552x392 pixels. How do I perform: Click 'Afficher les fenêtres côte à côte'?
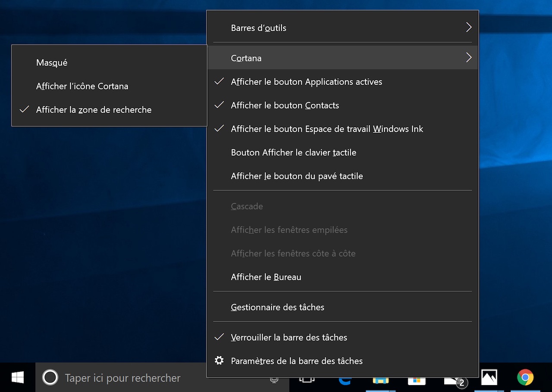pos(343,253)
